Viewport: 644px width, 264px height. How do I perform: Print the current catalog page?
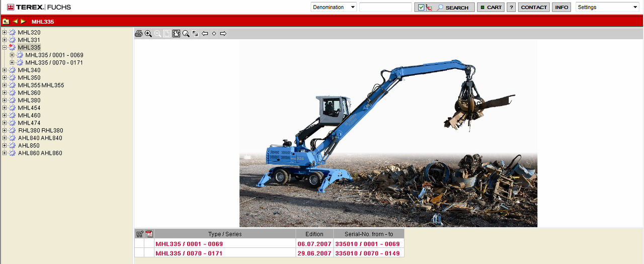click(x=139, y=34)
